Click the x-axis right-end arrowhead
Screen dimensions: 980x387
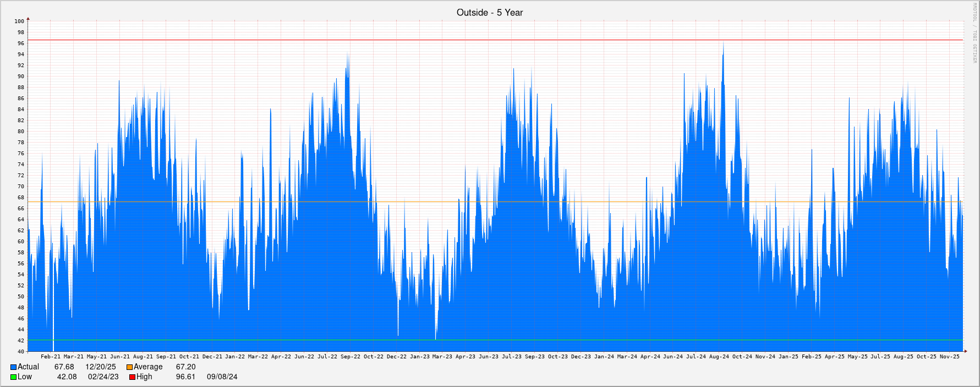click(965, 351)
